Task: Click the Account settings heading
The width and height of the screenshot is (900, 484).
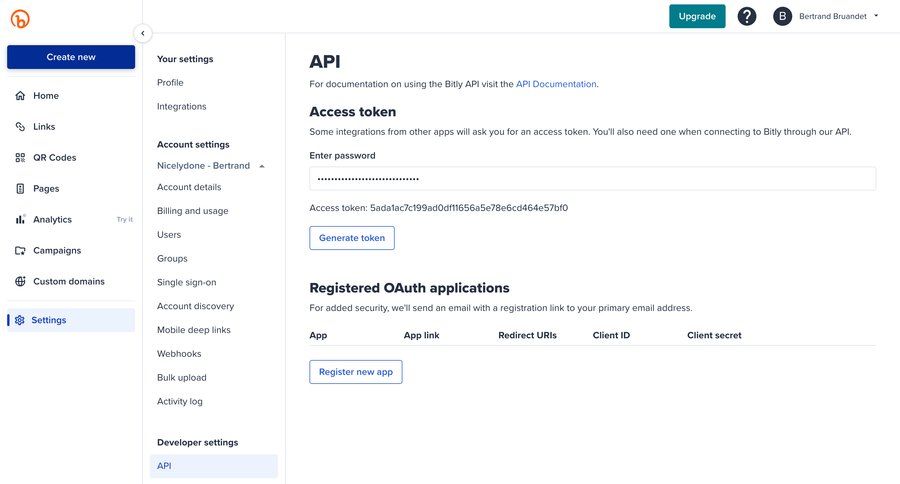Action: (x=193, y=145)
